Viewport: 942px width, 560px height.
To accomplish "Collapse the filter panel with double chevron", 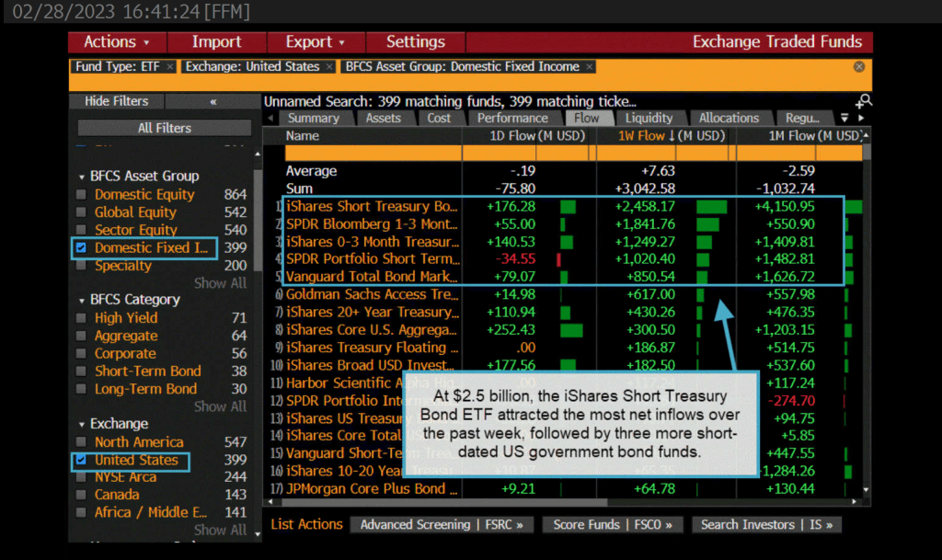I will 213,101.
